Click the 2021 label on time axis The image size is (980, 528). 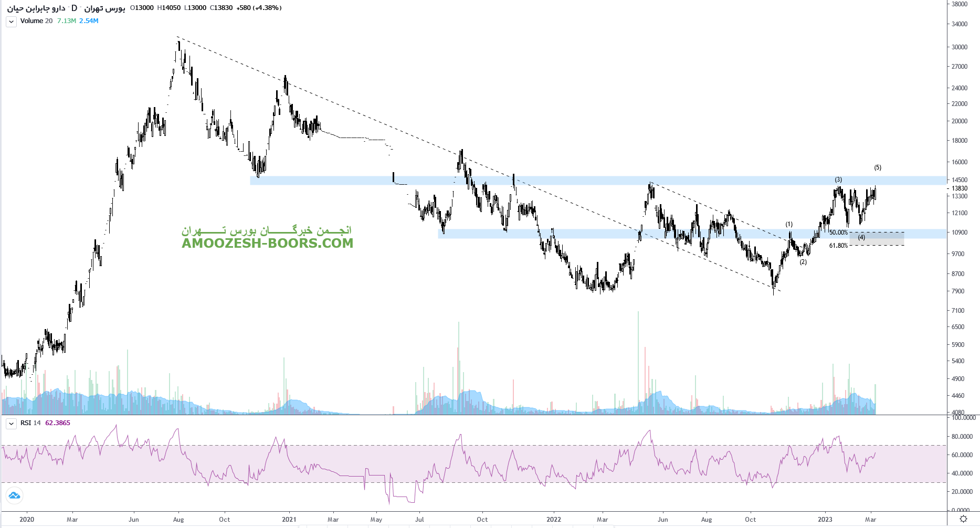click(289, 520)
